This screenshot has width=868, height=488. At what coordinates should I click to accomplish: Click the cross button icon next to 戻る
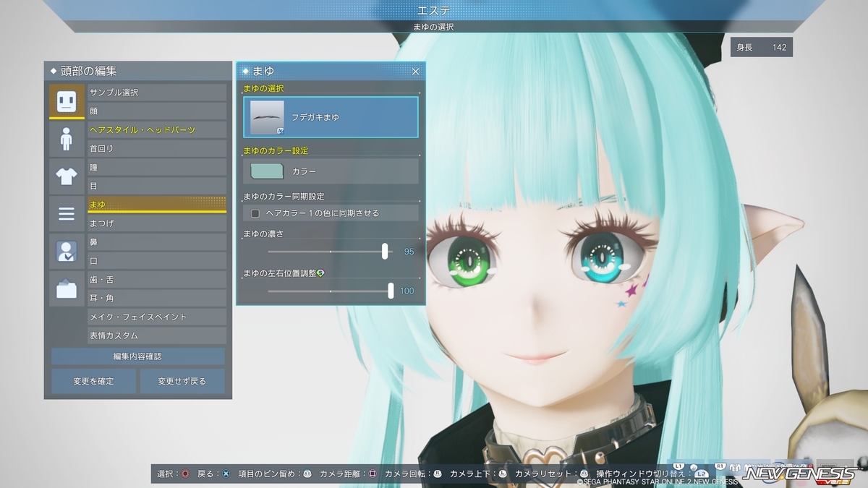coord(226,474)
